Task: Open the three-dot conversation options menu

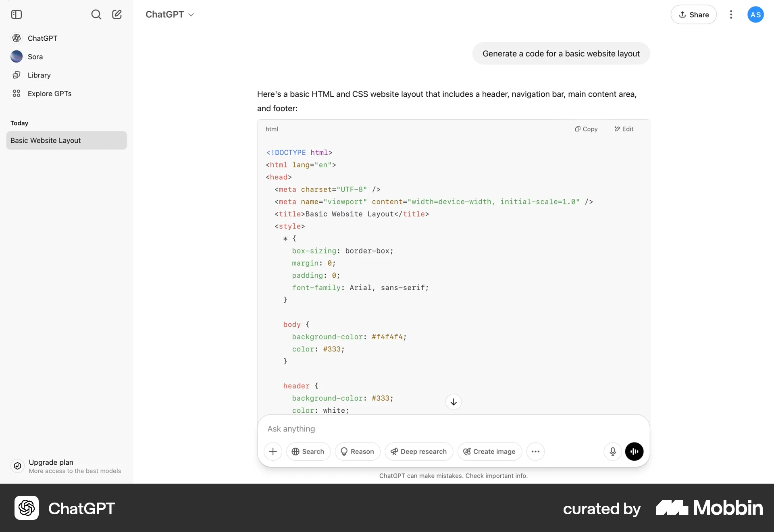Action: point(731,15)
